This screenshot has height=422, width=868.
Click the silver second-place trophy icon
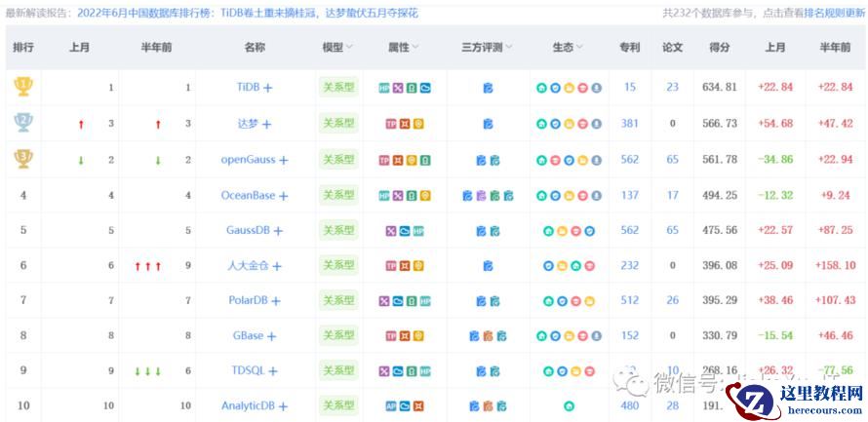(x=22, y=123)
